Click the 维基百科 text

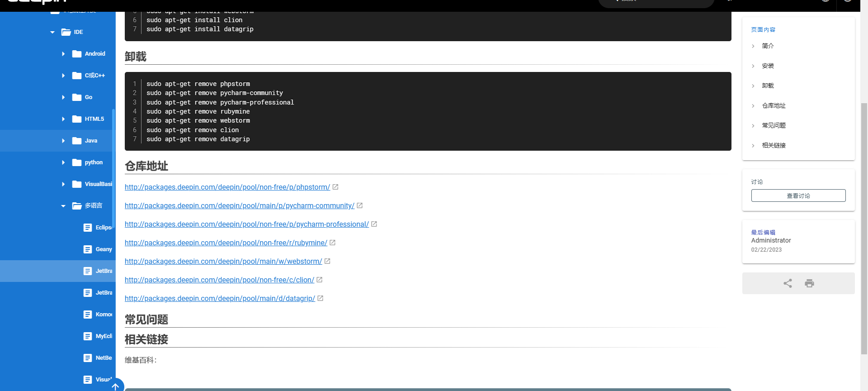pos(141,360)
